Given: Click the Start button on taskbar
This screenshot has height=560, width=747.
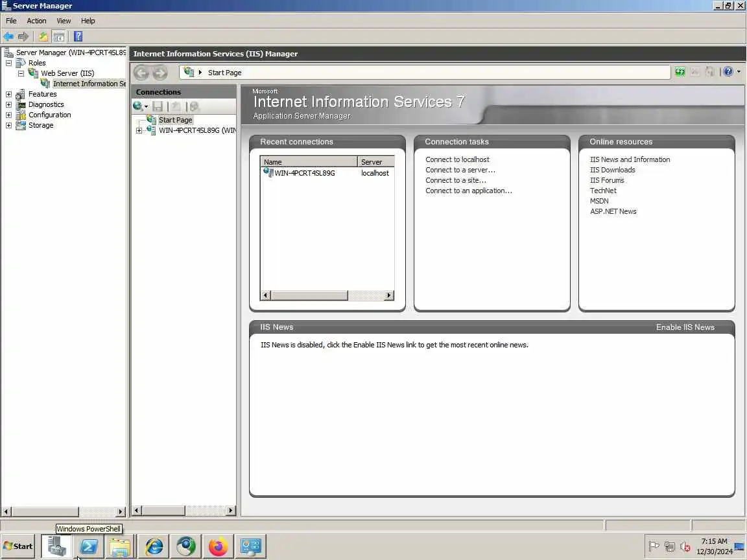Looking at the screenshot, I should pyautogui.click(x=18, y=546).
